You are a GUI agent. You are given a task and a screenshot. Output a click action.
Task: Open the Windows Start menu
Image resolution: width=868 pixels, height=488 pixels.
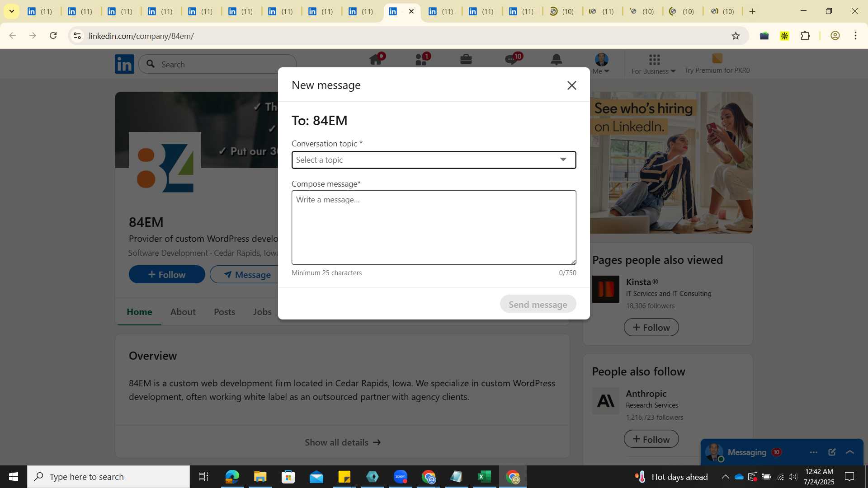(x=14, y=477)
